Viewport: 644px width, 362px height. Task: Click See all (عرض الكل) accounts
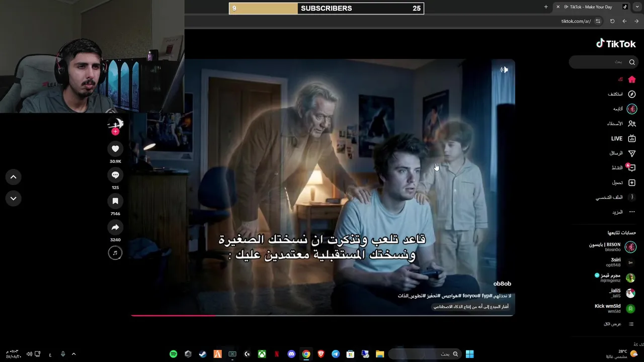618,324
